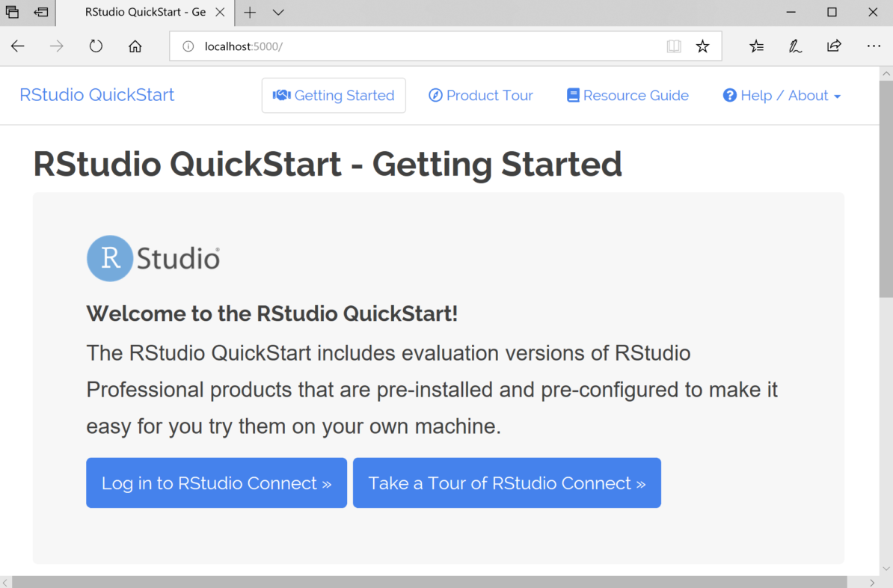Viewport: 893px width, 588px height.
Task: Open a new tab
Action: coord(250,12)
